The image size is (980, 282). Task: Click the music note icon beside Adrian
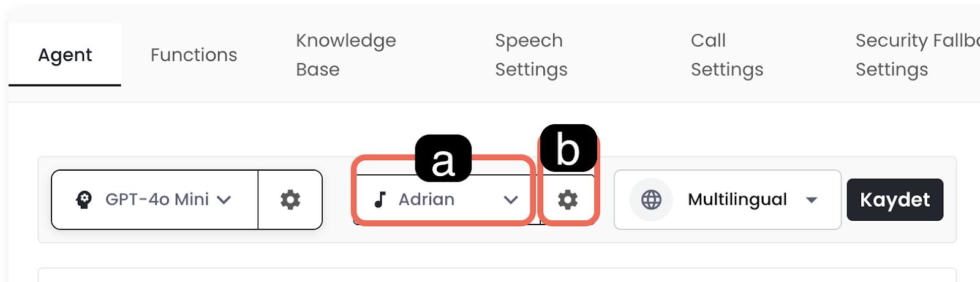[x=380, y=199]
